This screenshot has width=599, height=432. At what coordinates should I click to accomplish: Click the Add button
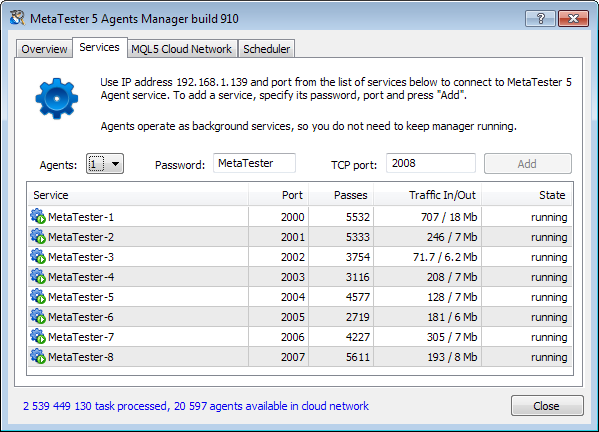528,164
